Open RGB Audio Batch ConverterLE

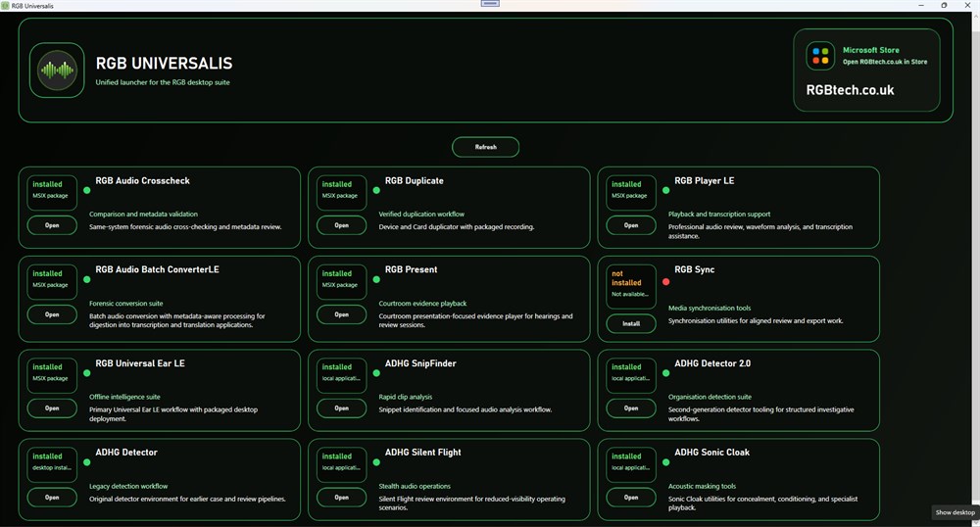pyautogui.click(x=52, y=314)
